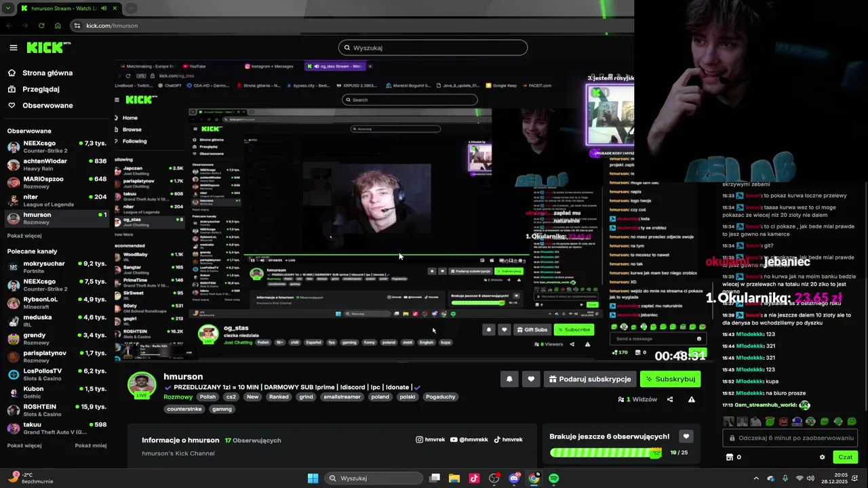Viewport: 868px width, 488px height.
Task: Click browser reload button
Action: tap(41, 25)
